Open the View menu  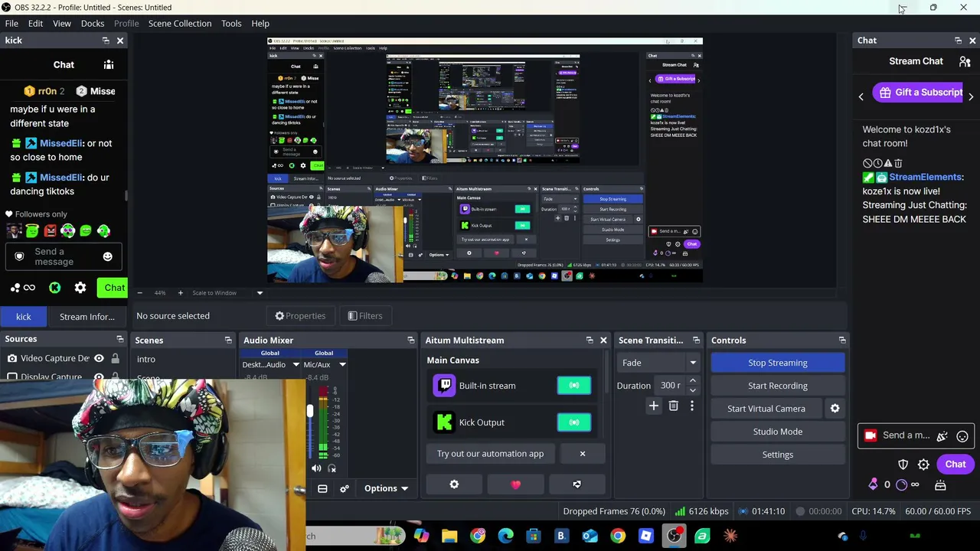pos(62,24)
